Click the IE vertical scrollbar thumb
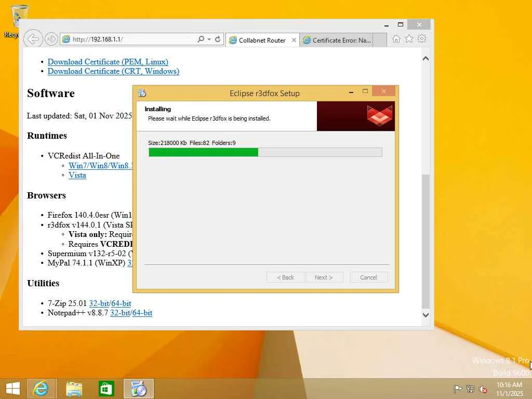This screenshot has height=399, width=532. tap(426, 241)
